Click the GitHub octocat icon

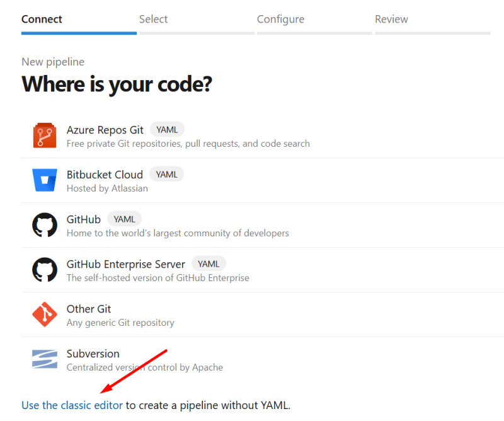(x=45, y=225)
